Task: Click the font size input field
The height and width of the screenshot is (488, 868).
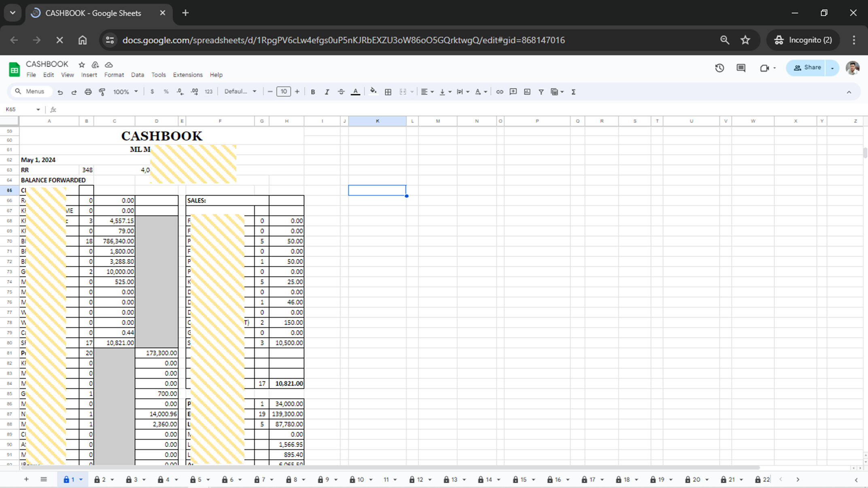Action: click(x=283, y=92)
